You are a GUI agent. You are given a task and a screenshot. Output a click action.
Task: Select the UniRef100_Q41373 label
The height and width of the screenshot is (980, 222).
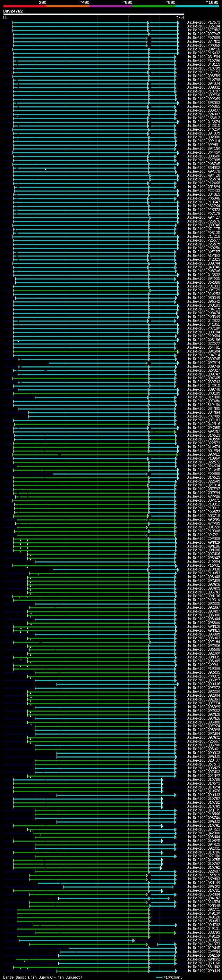pyautogui.click(x=203, y=944)
